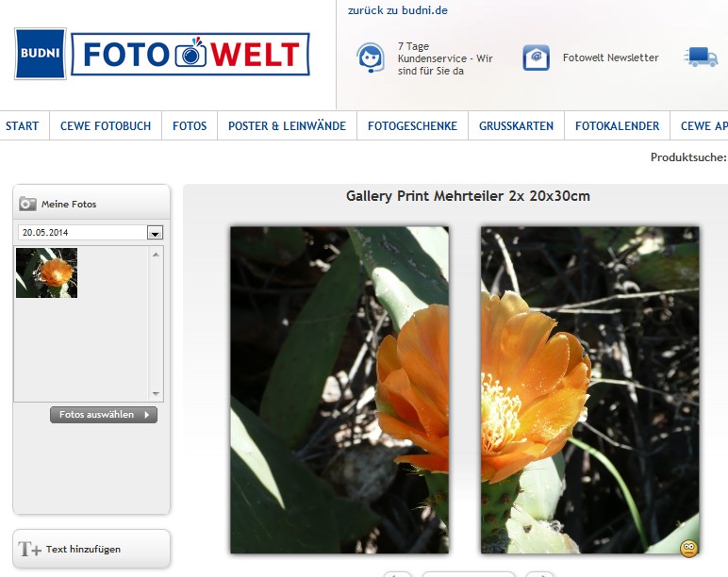Screen dimensions: 728x577
Task: Click the T+ add text icon
Action: tap(29, 549)
